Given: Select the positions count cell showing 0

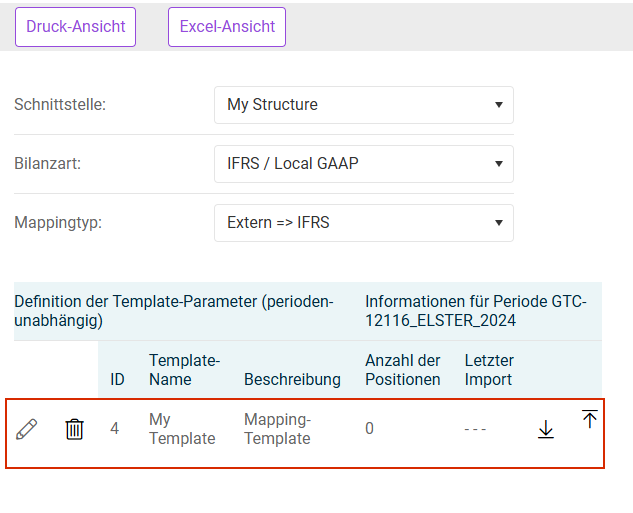Looking at the screenshot, I should pos(369,429).
